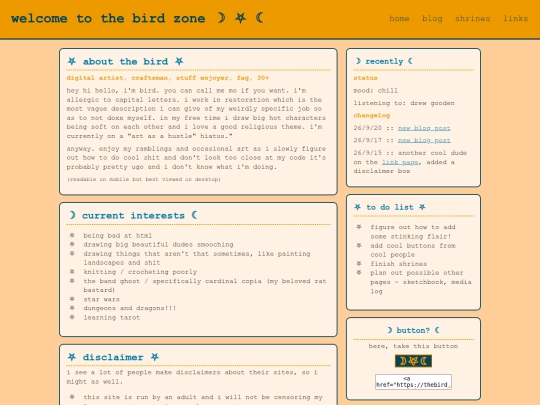Click the star icon in the header title

click(240, 18)
